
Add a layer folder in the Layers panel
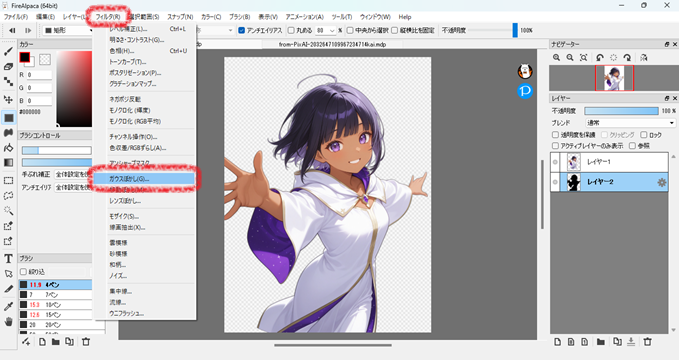point(601,342)
